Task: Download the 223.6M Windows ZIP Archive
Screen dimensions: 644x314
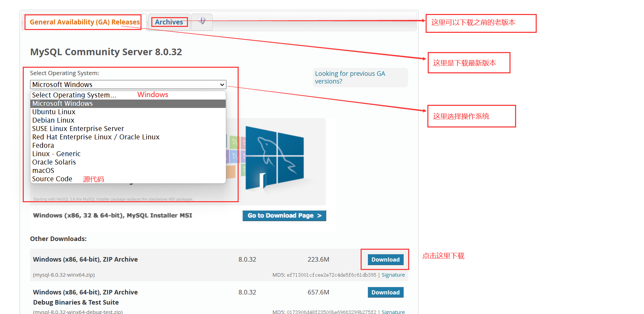Action: (385, 260)
